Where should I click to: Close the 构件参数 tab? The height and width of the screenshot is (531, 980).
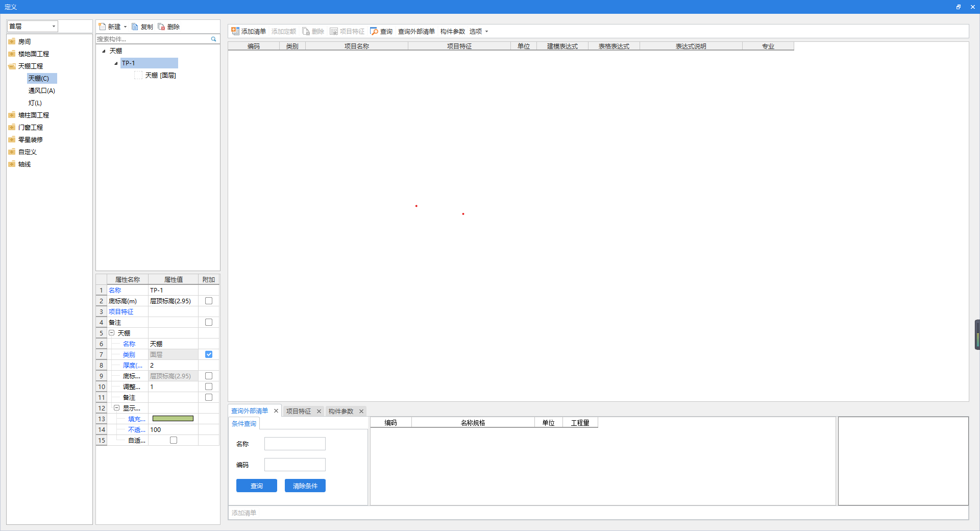361,411
